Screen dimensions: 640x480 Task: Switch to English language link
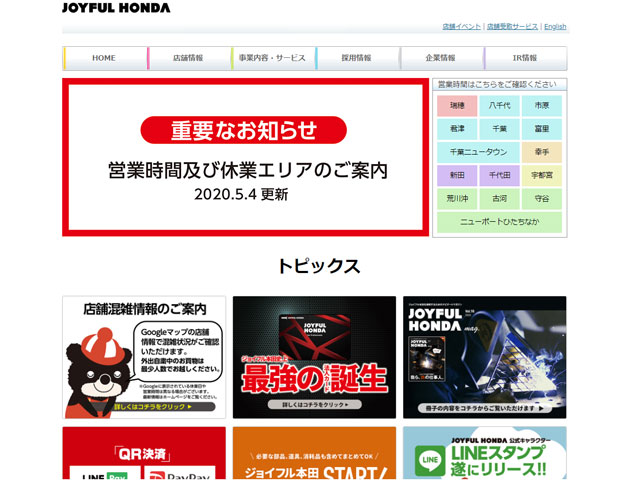pos(555,27)
